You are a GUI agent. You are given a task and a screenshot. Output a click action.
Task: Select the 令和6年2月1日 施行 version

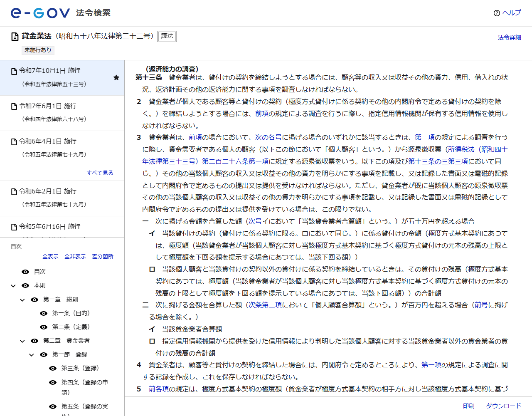(x=62, y=198)
